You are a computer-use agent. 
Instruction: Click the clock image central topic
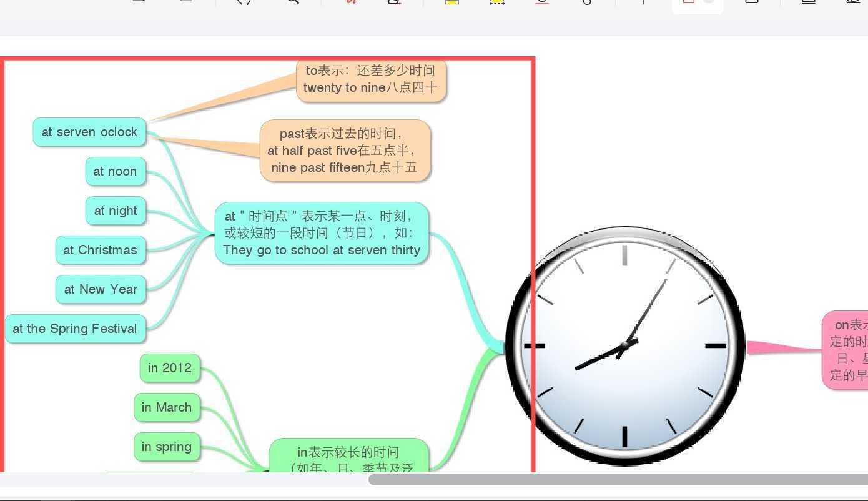click(624, 345)
